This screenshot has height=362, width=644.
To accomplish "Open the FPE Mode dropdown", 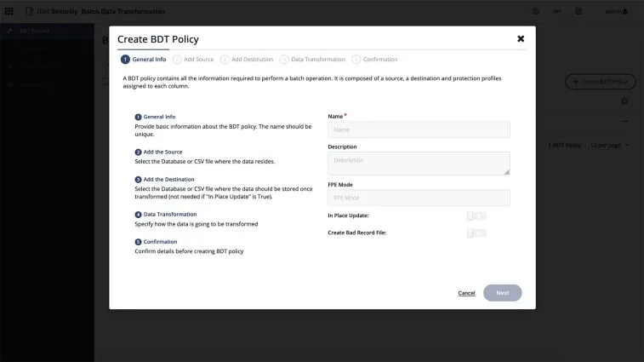I will (419, 198).
